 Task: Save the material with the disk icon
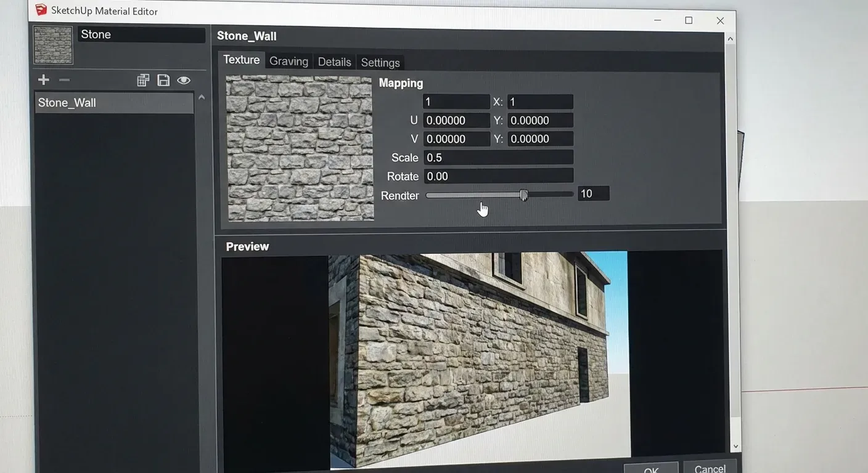pos(163,80)
